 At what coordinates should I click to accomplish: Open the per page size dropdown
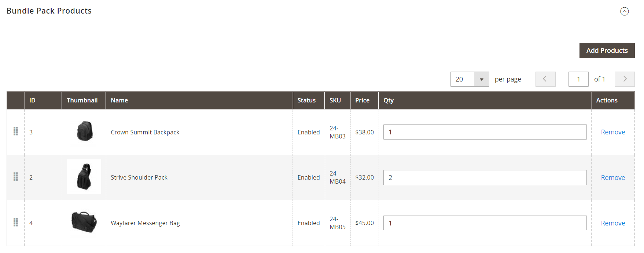(x=481, y=79)
